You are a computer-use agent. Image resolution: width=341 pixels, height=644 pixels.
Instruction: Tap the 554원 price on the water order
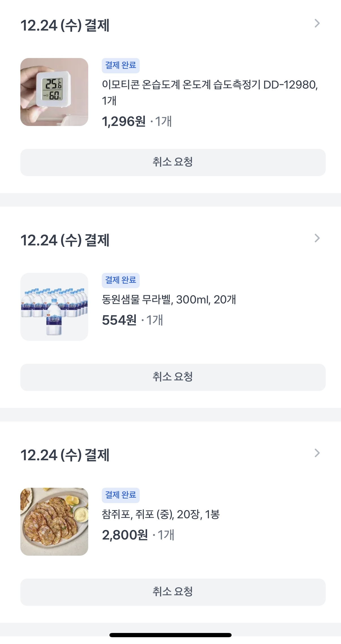pos(119,320)
